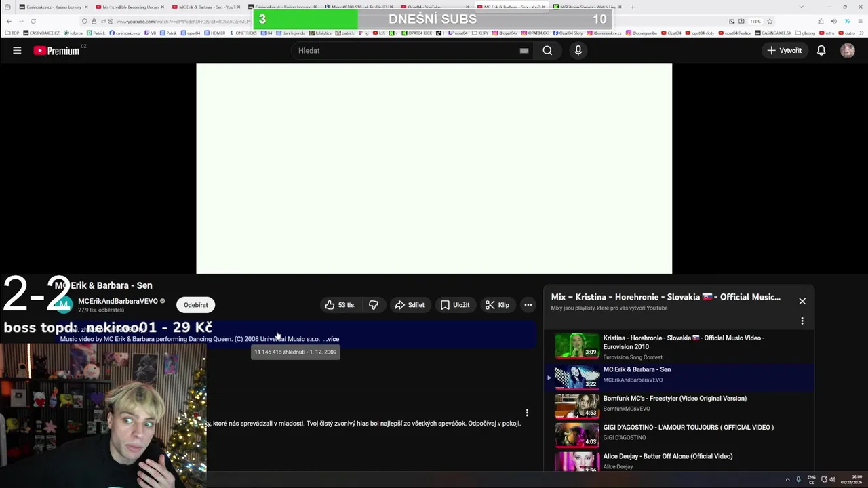Play Alice Deejay - Better Off Alone item
This screenshot has width=868, height=488.
[678, 461]
